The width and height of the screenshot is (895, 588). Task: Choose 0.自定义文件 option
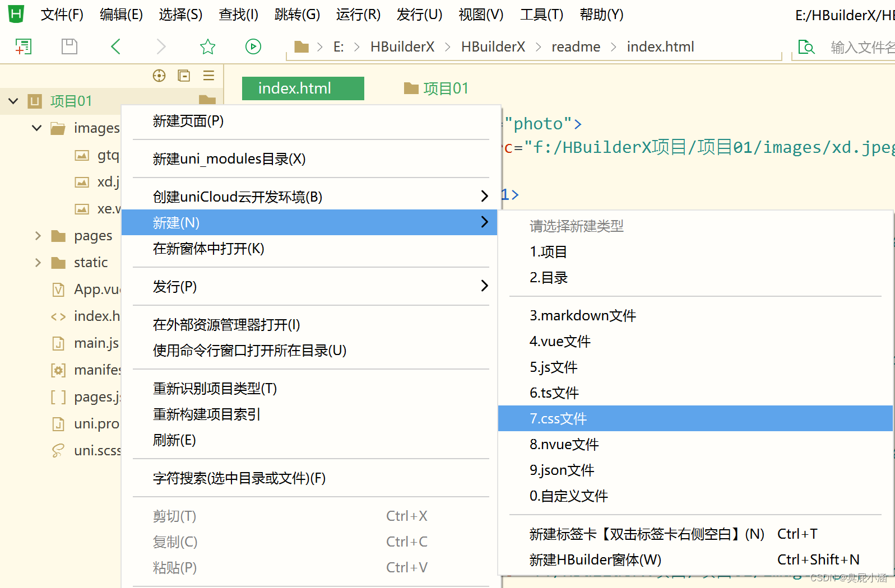coord(695,496)
